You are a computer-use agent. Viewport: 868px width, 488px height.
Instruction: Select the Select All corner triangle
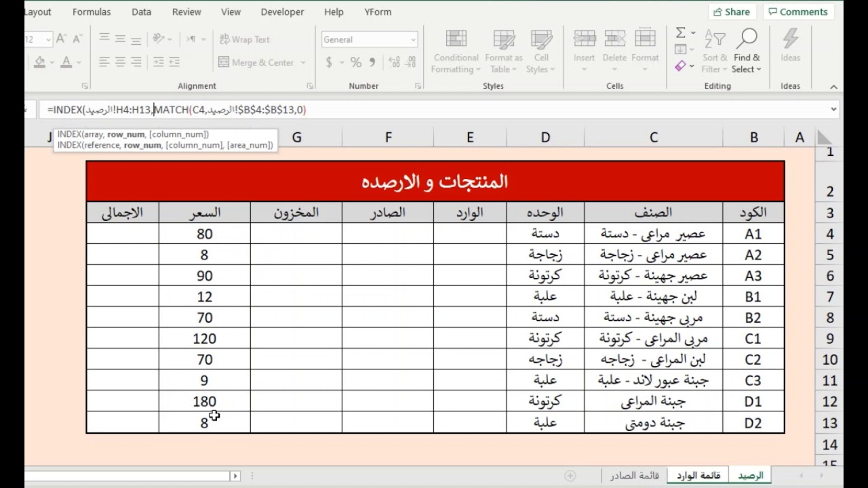point(825,138)
